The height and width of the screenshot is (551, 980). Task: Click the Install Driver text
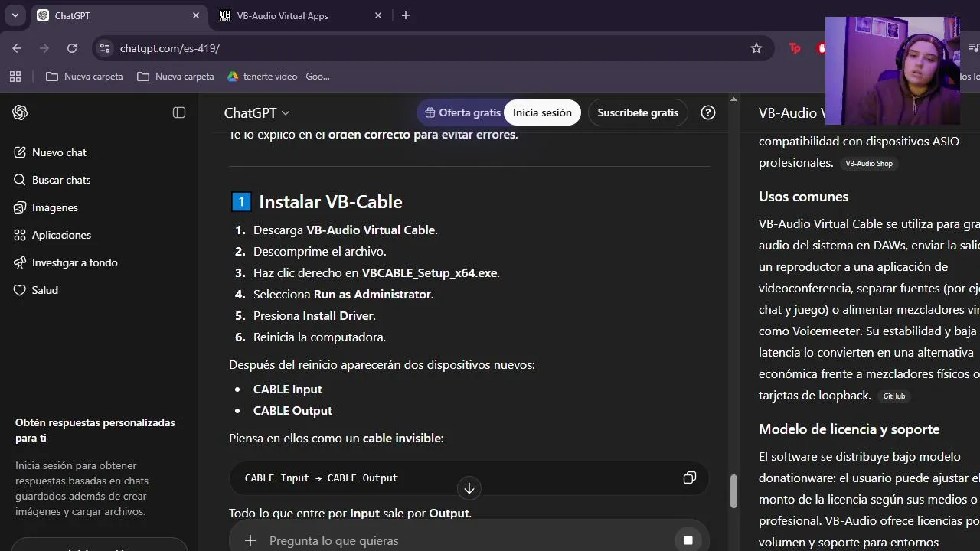[x=338, y=315]
